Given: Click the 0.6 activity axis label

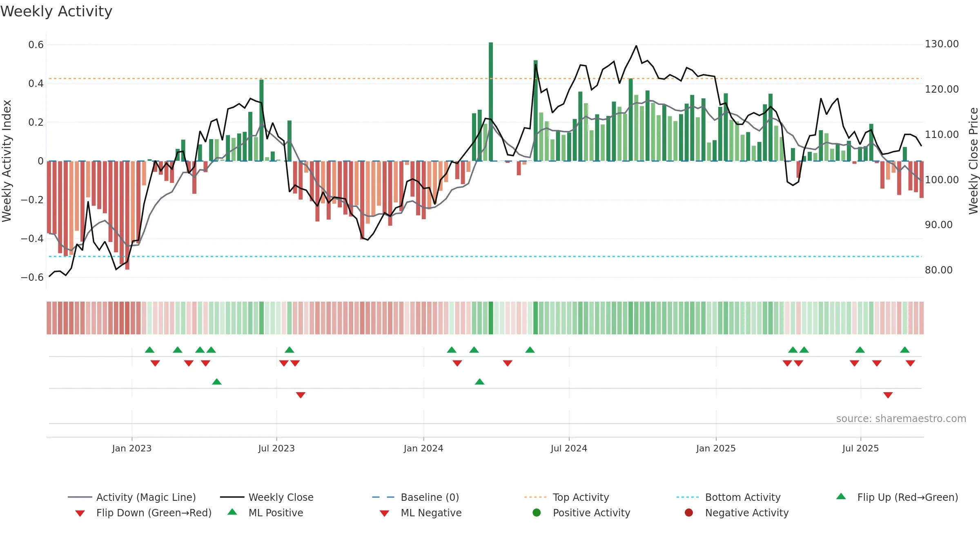Looking at the screenshot, I should click(36, 45).
